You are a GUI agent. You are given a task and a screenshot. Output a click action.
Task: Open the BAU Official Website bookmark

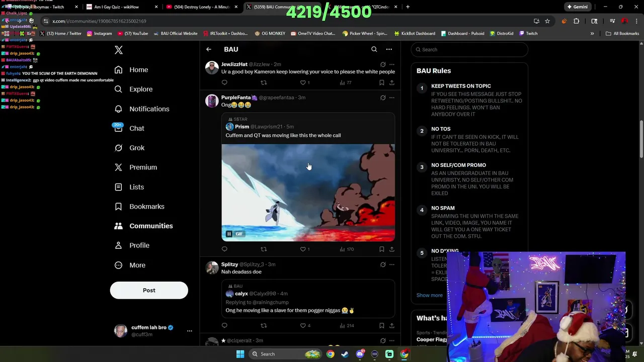pos(176,33)
